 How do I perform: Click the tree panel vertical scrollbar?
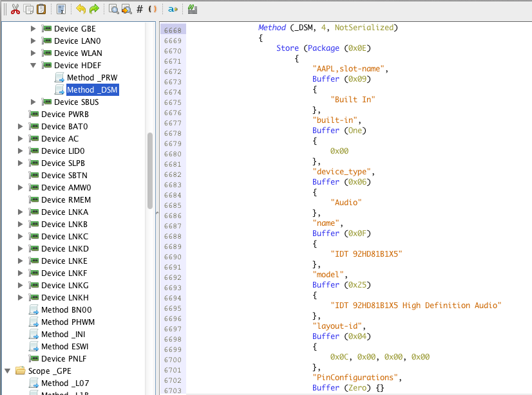(x=150, y=170)
